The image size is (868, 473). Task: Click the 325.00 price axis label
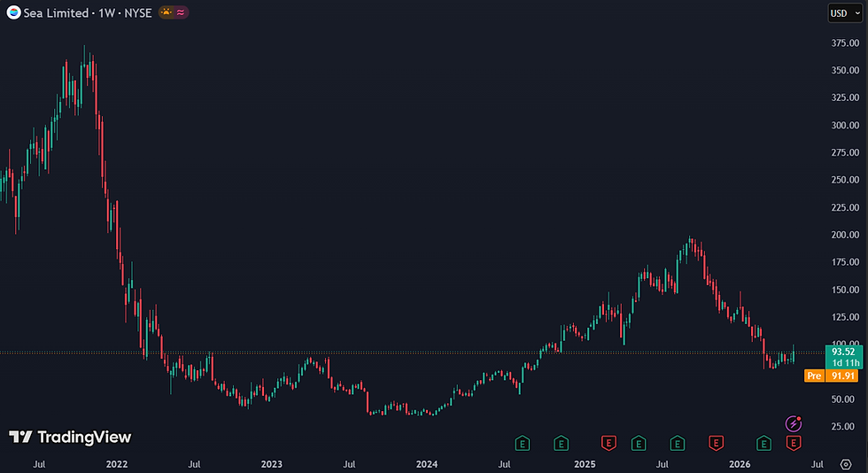click(845, 97)
